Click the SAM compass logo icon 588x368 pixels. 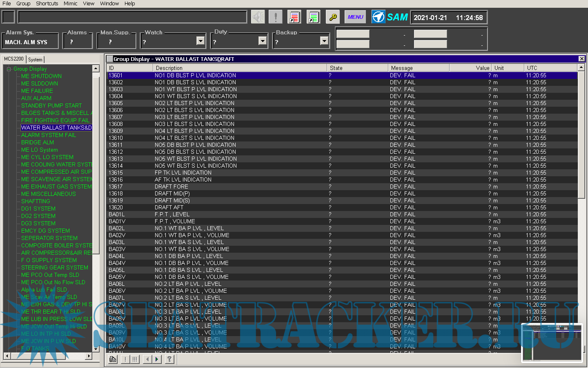click(x=379, y=17)
